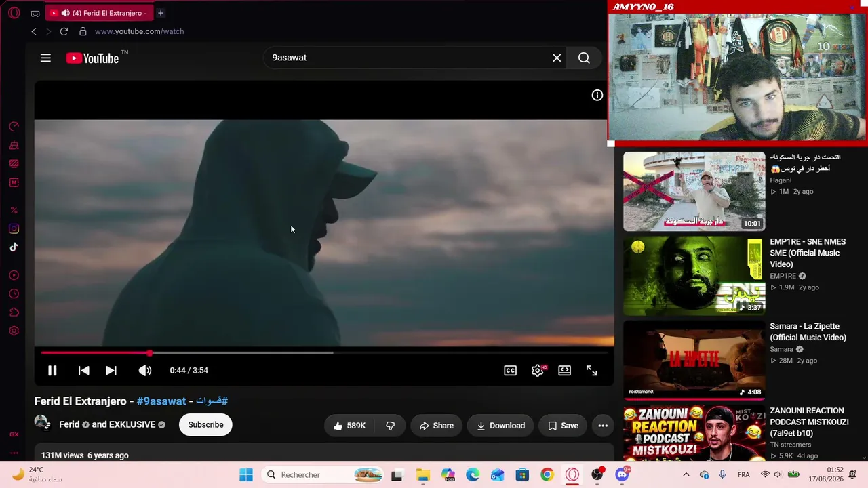Click the Arabic hashtag link in the title
868x488 pixels.
click(212, 401)
